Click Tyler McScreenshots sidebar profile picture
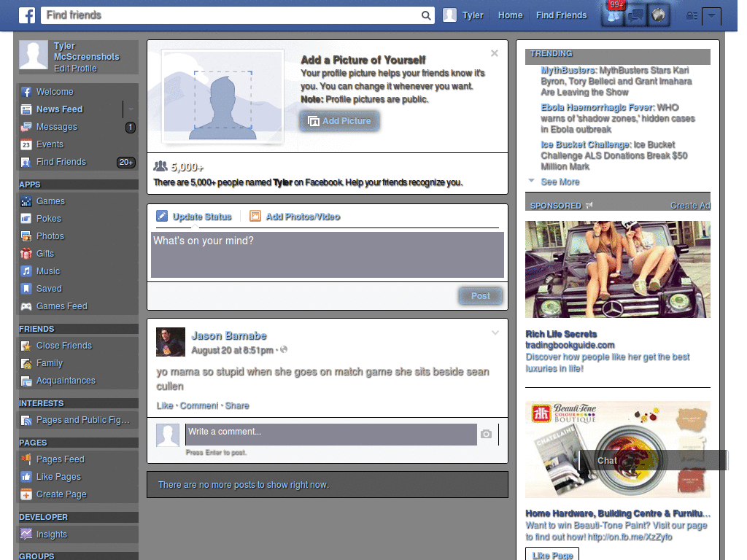This screenshot has height=560, width=747. point(34,55)
